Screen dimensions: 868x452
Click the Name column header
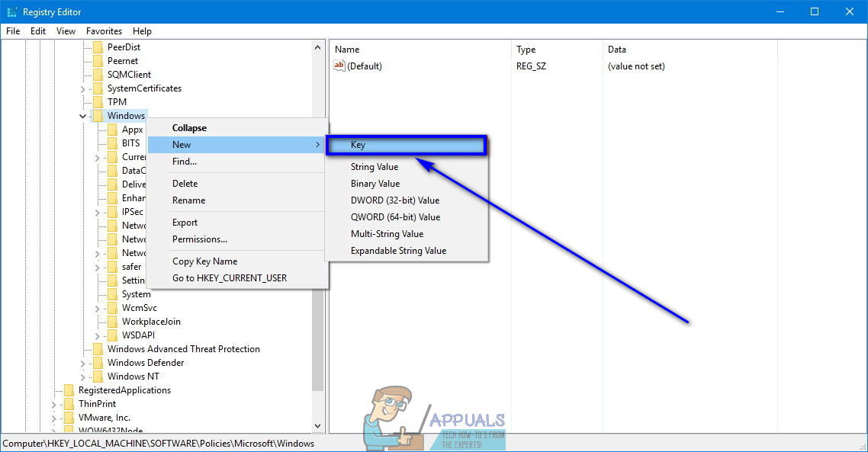[421, 50]
